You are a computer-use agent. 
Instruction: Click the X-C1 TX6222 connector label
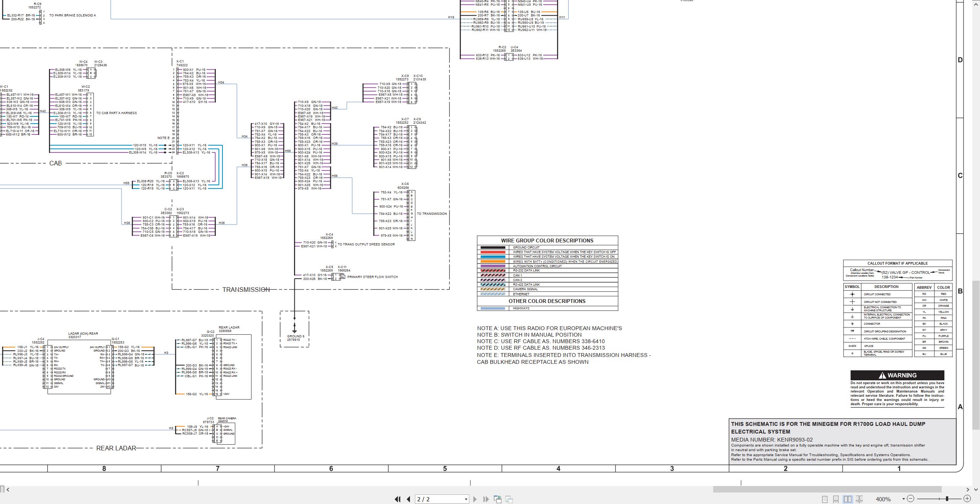(x=182, y=63)
